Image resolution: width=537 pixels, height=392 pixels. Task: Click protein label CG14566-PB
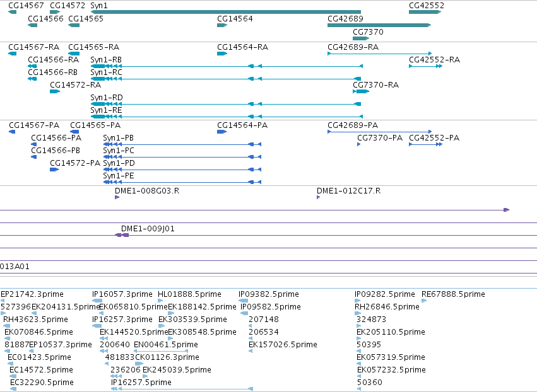pyautogui.click(x=56, y=151)
